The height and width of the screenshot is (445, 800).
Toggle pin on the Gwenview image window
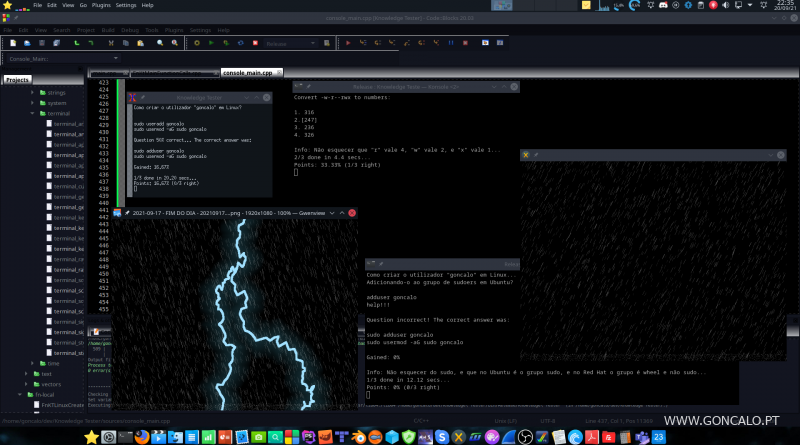coord(127,214)
